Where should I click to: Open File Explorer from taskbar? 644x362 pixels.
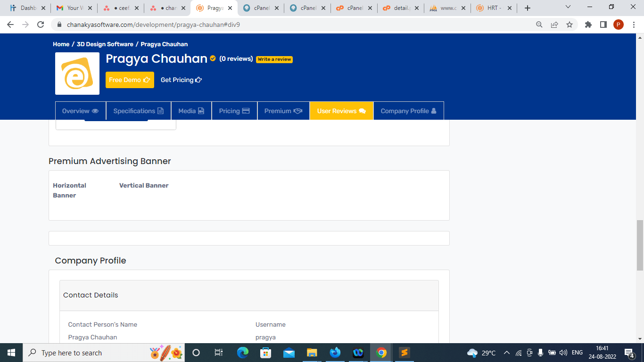312,353
